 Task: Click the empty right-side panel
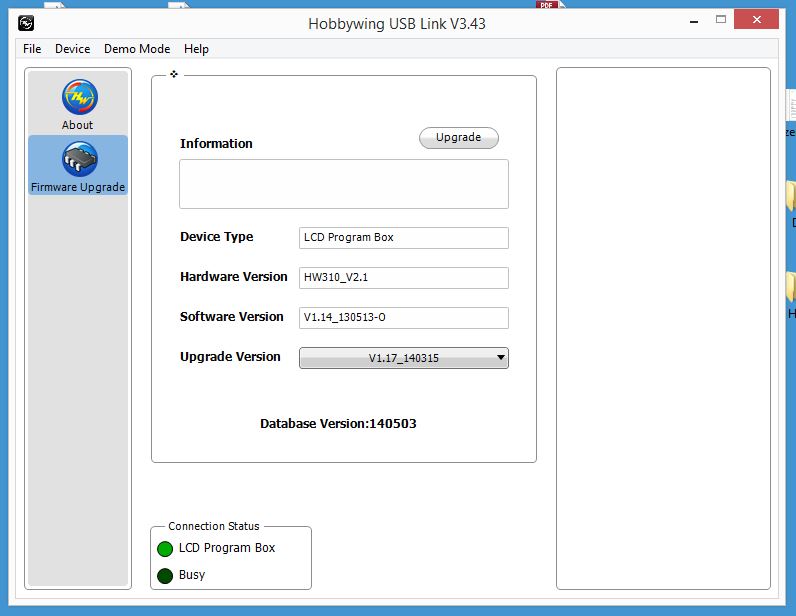(x=663, y=328)
